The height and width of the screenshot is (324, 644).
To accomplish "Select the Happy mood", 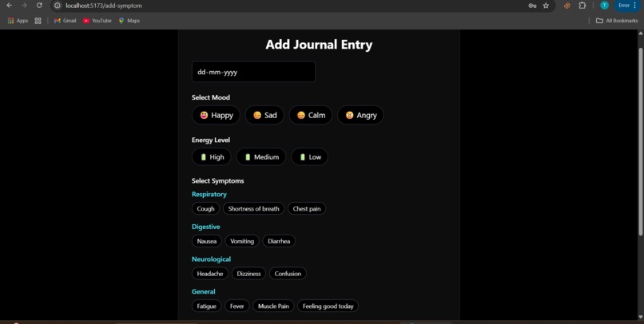I will coord(216,115).
